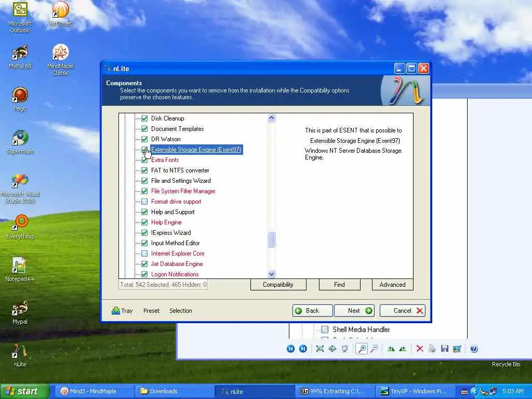Select Help Engine tree item
The image size is (532, 399).
pos(166,222)
